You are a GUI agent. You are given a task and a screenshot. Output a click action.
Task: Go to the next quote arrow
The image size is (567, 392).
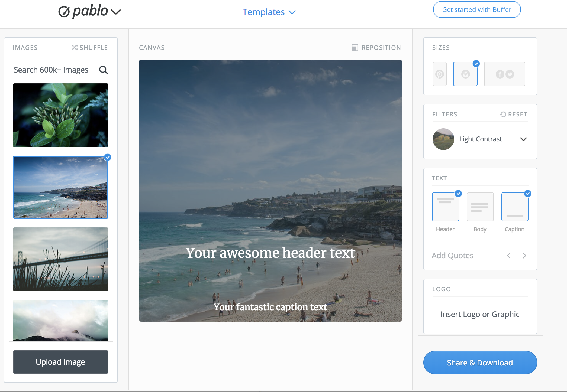click(x=524, y=256)
